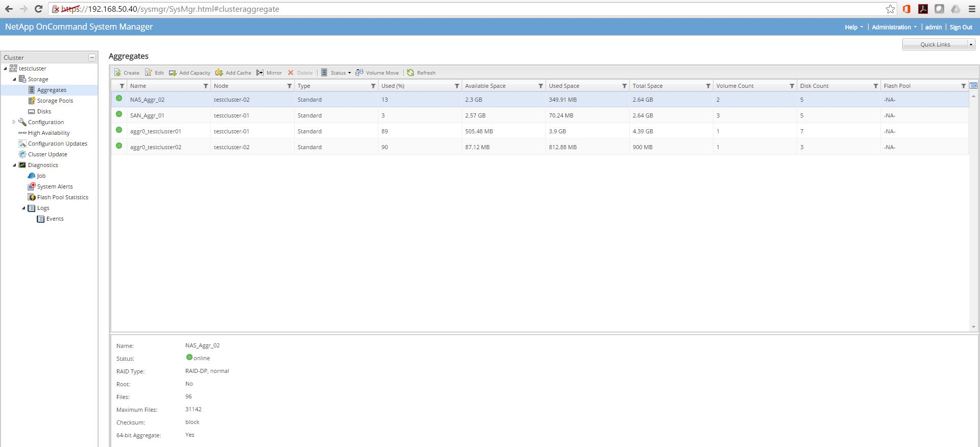Open the Administration menu
The image size is (980, 447).
pos(894,27)
